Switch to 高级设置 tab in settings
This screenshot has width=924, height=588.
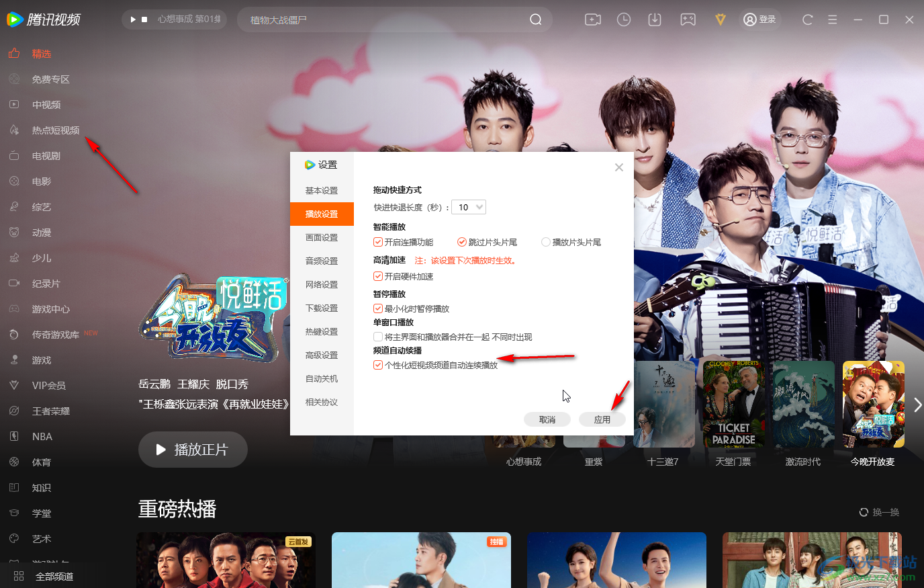click(322, 355)
